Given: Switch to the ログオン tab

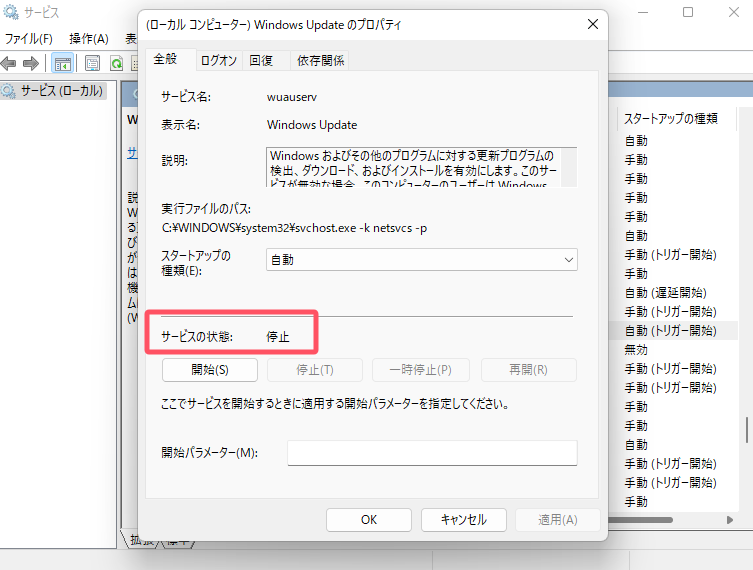Looking at the screenshot, I should pyautogui.click(x=219, y=61).
